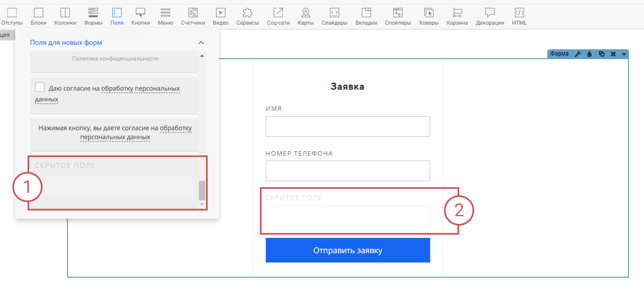Screen dimensions: 644x295
Task: Click the form droplet style icon
Action: click(x=590, y=54)
